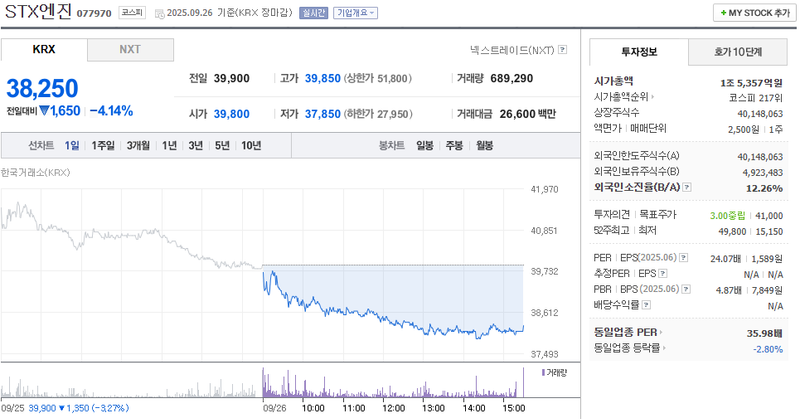Open the 투자정보 tab
The image size is (800, 419).
(x=639, y=52)
